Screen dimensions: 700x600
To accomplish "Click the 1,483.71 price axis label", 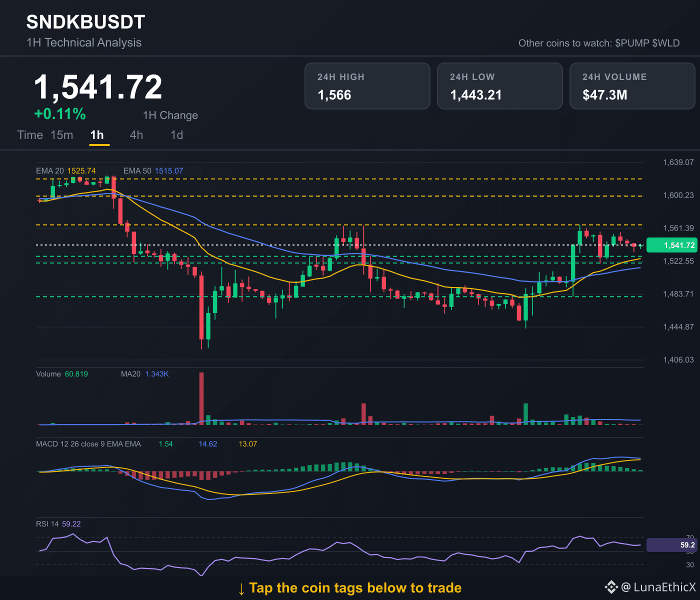I will pyautogui.click(x=678, y=294).
